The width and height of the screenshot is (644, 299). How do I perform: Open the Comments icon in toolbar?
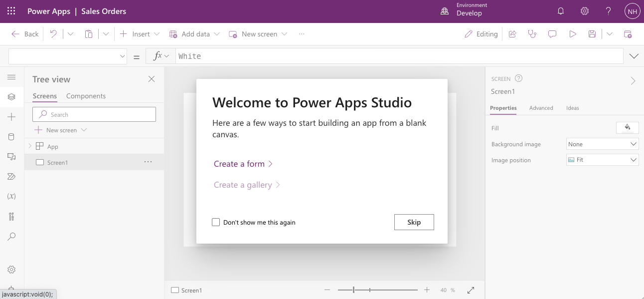coord(552,34)
